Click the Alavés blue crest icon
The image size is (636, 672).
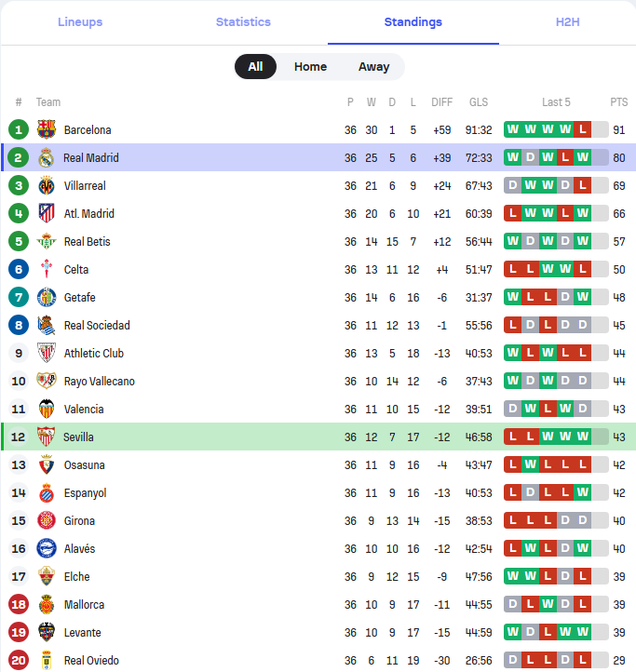pos(47,548)
